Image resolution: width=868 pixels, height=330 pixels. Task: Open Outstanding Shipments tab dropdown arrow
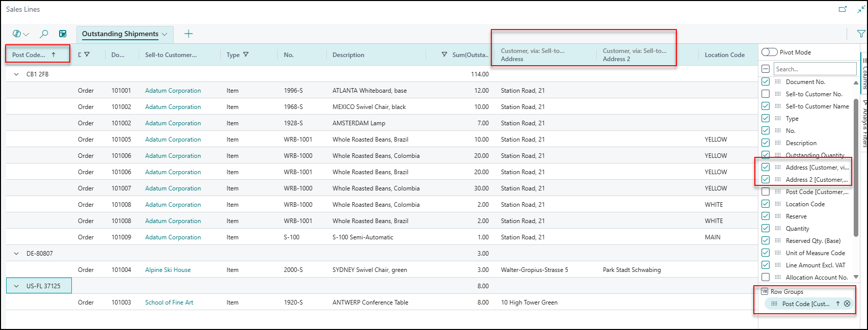tap(165, 34)
